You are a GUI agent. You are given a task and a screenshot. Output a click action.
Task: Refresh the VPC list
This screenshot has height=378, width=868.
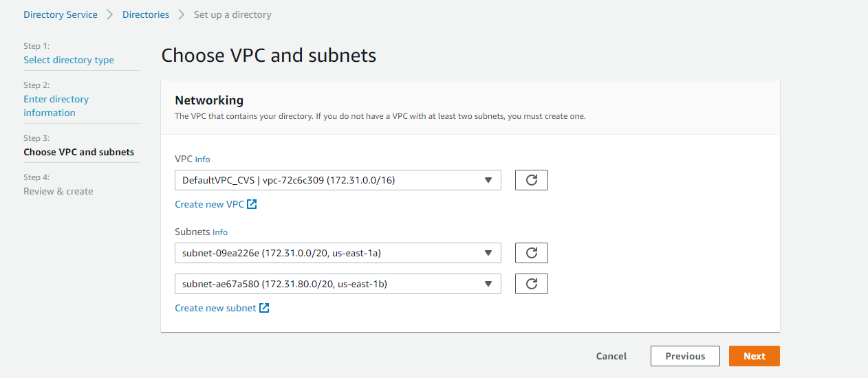531,180
